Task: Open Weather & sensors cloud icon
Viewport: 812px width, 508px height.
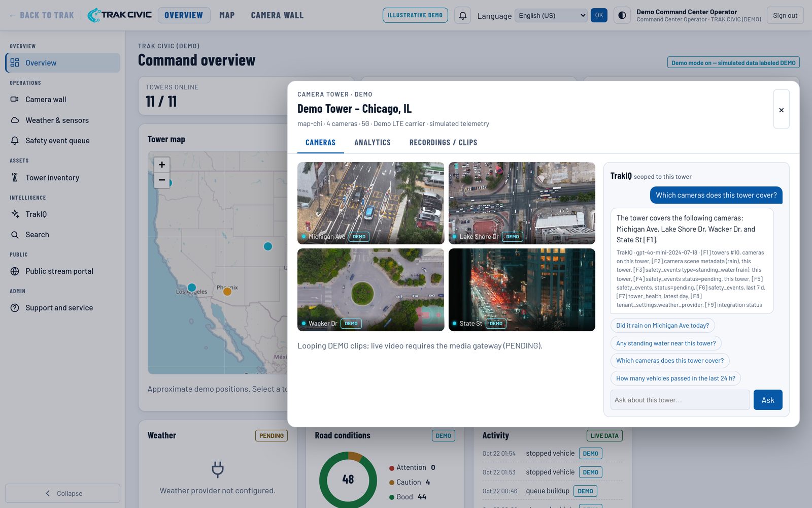Action: coord(15,120)
